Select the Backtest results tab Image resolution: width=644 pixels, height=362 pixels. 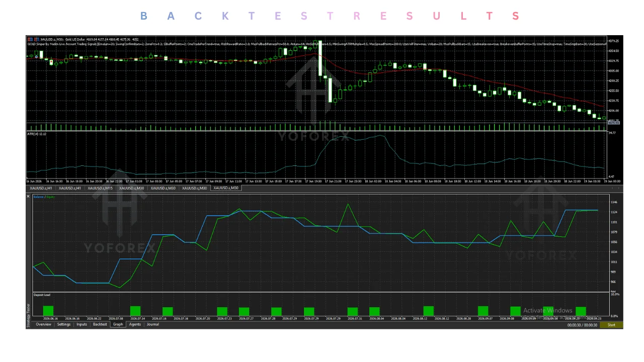pyautogui.click(x=100, y=325)
